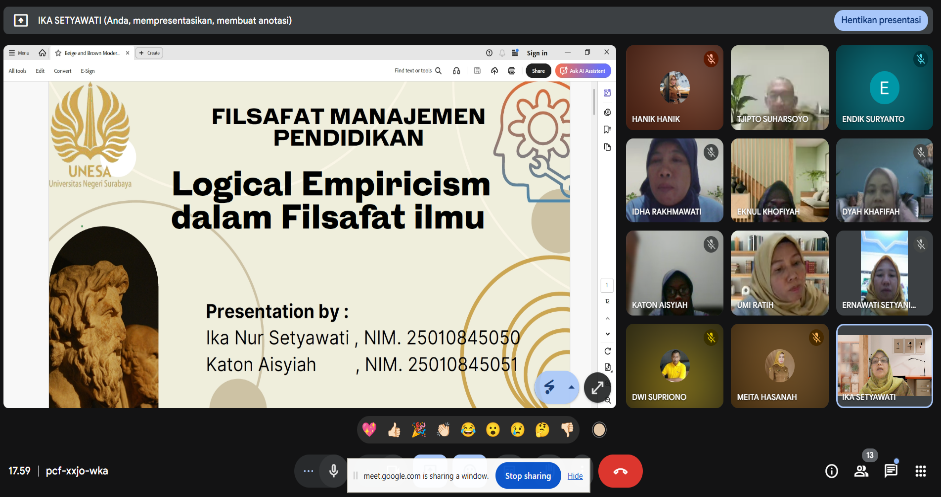
Task: Toggle the annotation pen tool
Action: (x=549, y=387)
